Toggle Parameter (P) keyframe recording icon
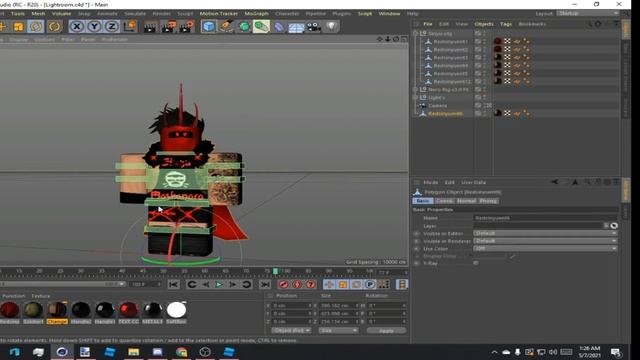The height and width of the screenshot is (360, 640). point(370,284)
